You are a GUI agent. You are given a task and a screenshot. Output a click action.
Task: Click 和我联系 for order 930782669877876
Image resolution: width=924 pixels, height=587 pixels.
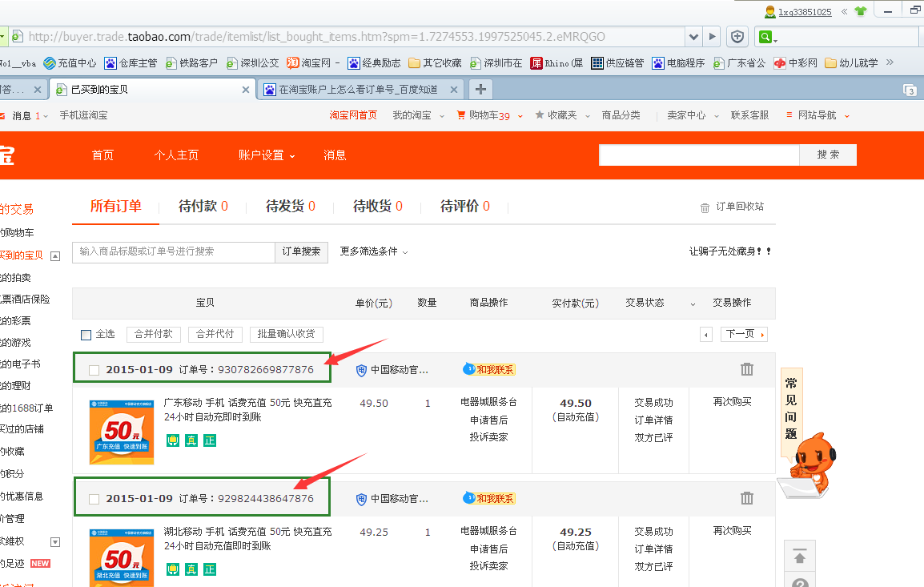(489, 369)
